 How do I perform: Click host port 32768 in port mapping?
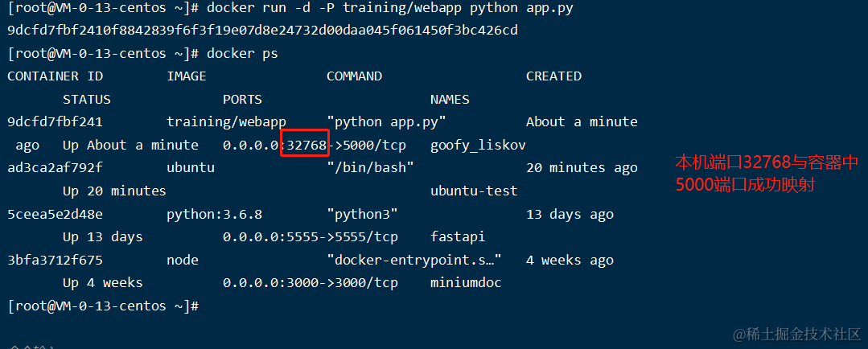tap(306, 146)
